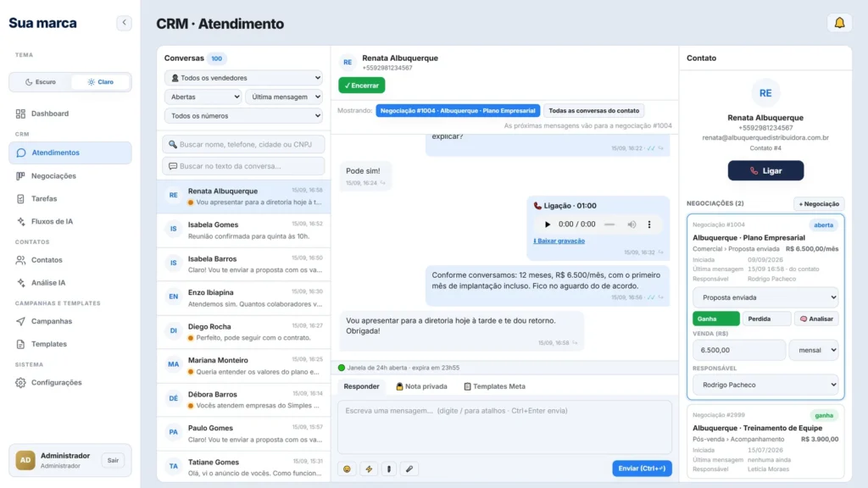Play the call recording
Screen dimensions: 868x488
(x=547, y=225)
